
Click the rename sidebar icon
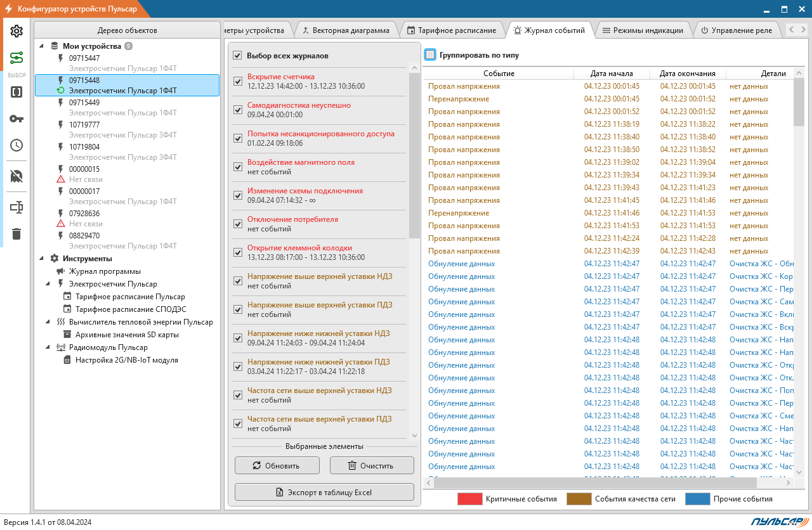click(x=16, y=207)
